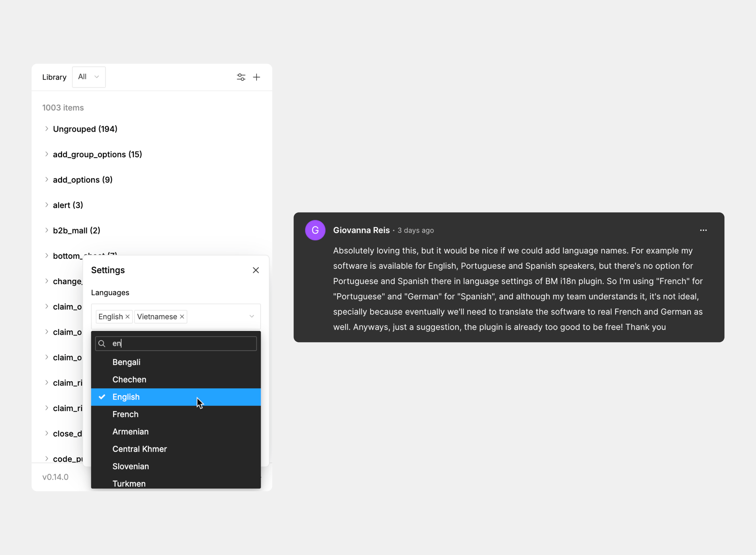
Task: Select French from language list
Action: click(x=125, y=414)
